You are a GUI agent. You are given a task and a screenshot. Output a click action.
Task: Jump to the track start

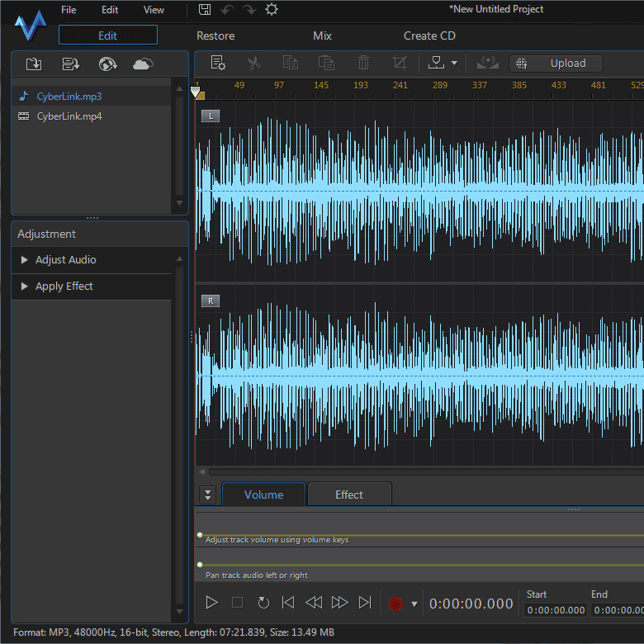pos(287,603)
